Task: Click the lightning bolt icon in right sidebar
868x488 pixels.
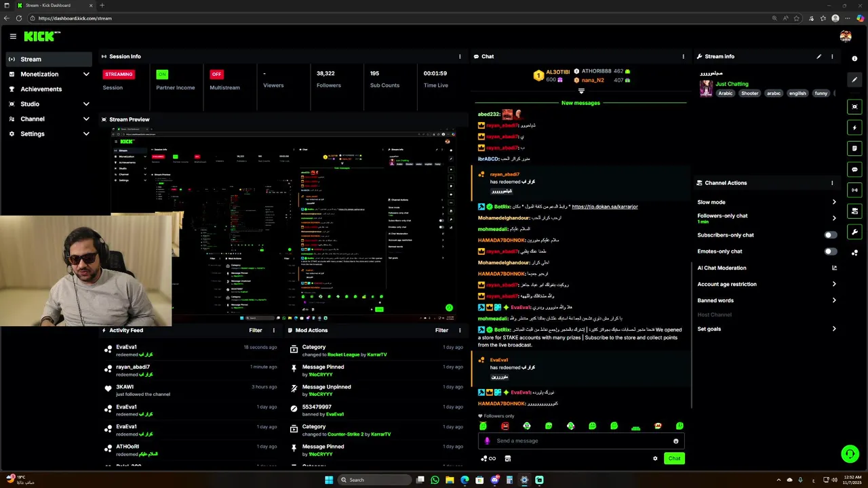Action: (854, 127)
